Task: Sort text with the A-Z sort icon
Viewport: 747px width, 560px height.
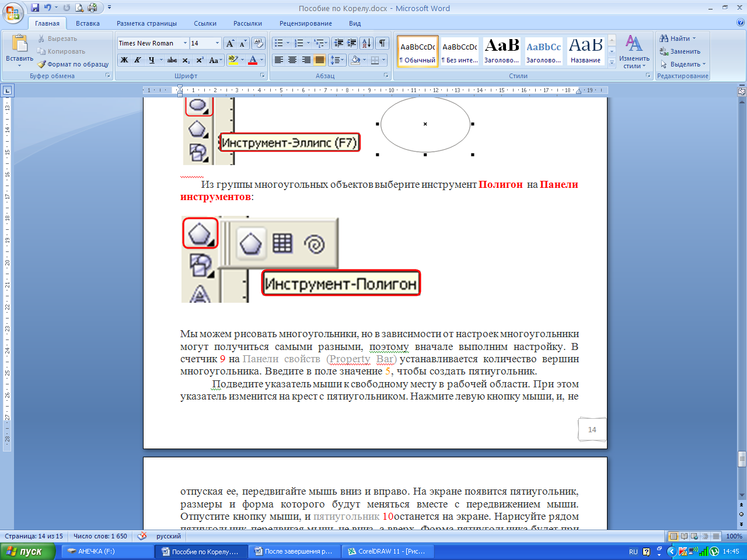Action: coord(366,43)
